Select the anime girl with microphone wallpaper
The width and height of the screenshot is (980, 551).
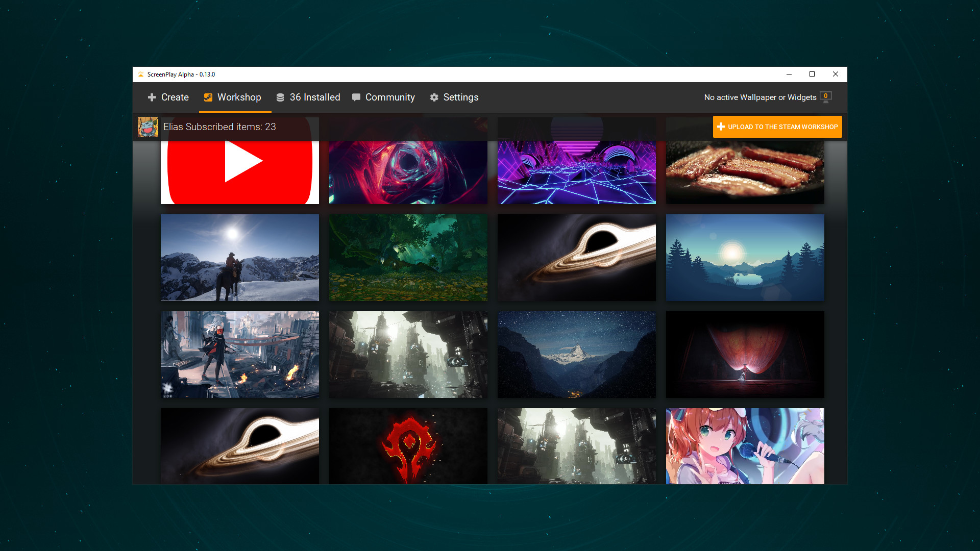tap(745, 446)
